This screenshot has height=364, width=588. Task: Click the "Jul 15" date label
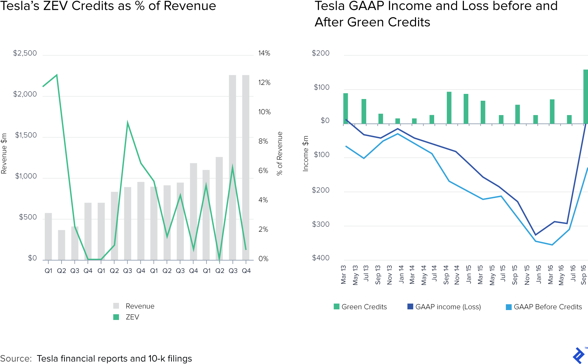point(503,273)
